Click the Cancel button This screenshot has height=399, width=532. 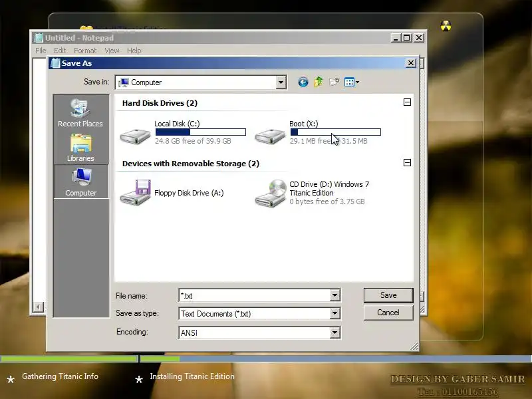(388, 313)
